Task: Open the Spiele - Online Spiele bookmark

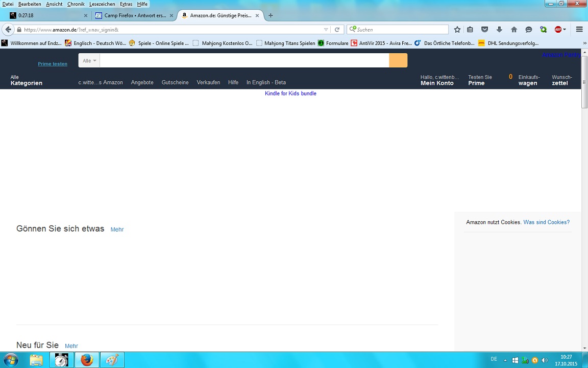Action: click(159, 43)
